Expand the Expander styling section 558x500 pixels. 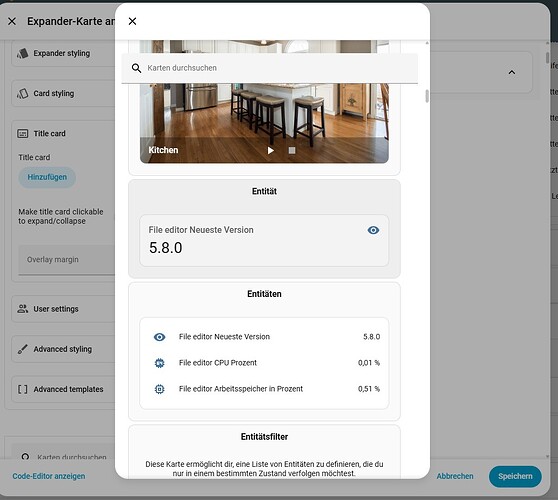(63, 53)
